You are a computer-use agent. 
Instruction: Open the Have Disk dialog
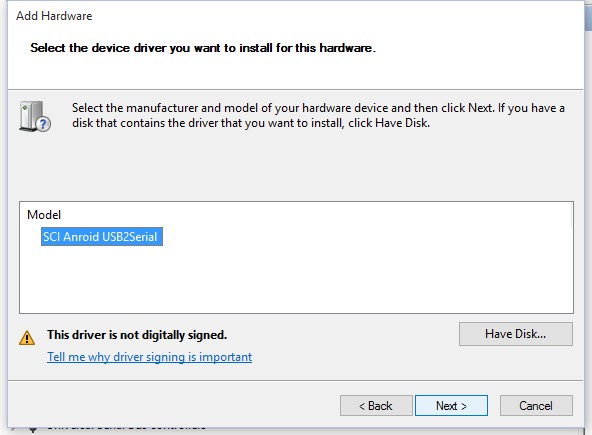pos(516,334)
